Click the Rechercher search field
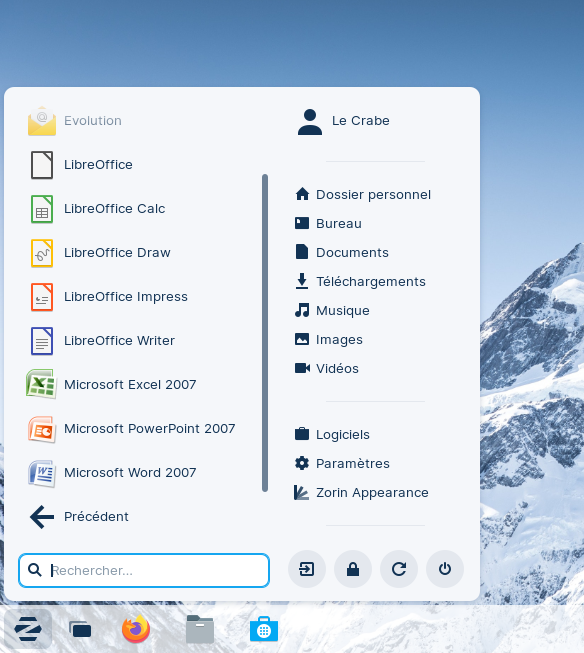This screenshot has height=653, width=584. coord(144,571)
